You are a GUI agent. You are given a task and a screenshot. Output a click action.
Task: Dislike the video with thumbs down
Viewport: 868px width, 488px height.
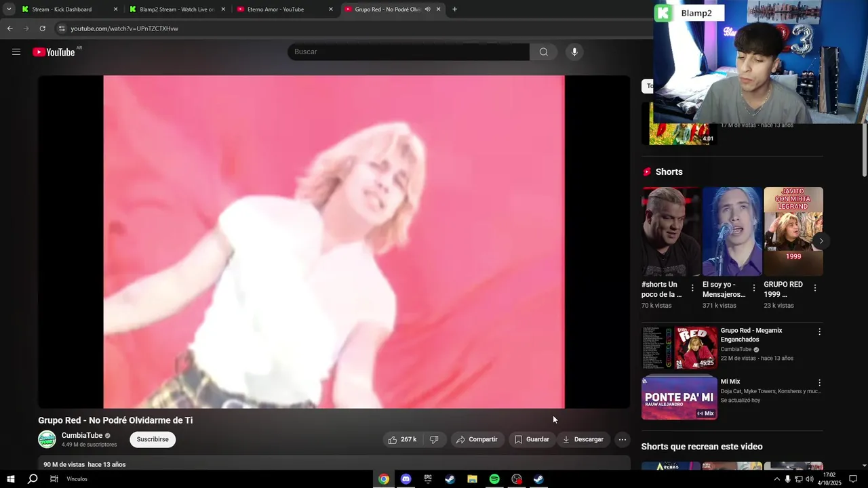click(434, 439)
